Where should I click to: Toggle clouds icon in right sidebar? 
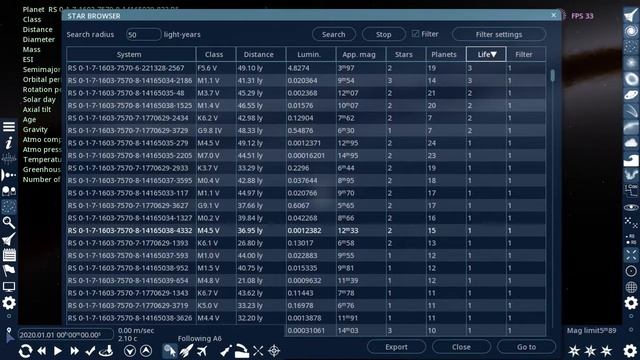[x=631, y=143]
